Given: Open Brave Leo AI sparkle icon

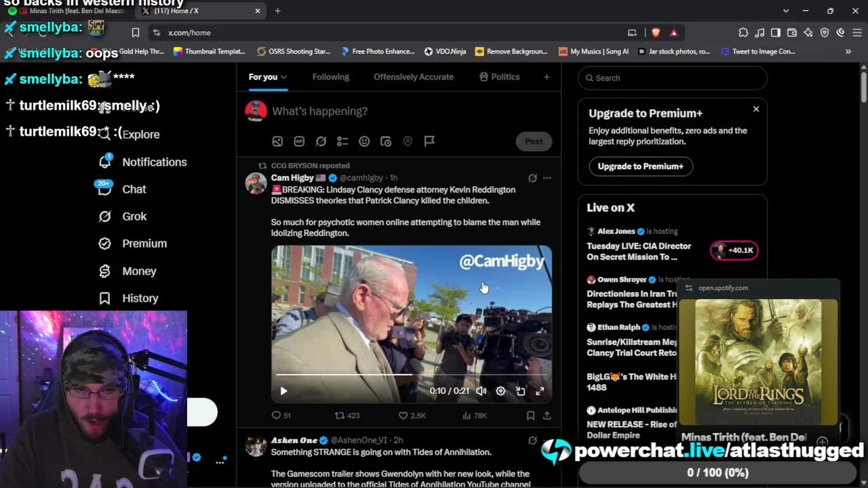Looking at the screenshot, I should coord(808,33).
